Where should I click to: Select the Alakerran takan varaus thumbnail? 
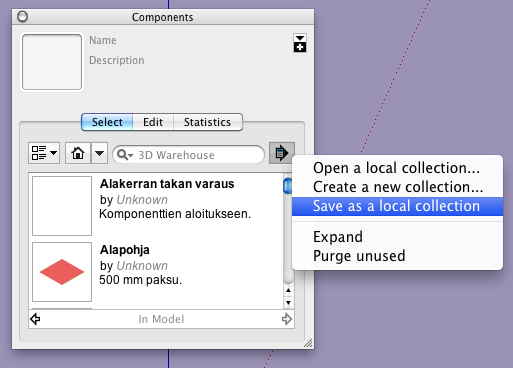pyautogui.click(x=62, y=206)
